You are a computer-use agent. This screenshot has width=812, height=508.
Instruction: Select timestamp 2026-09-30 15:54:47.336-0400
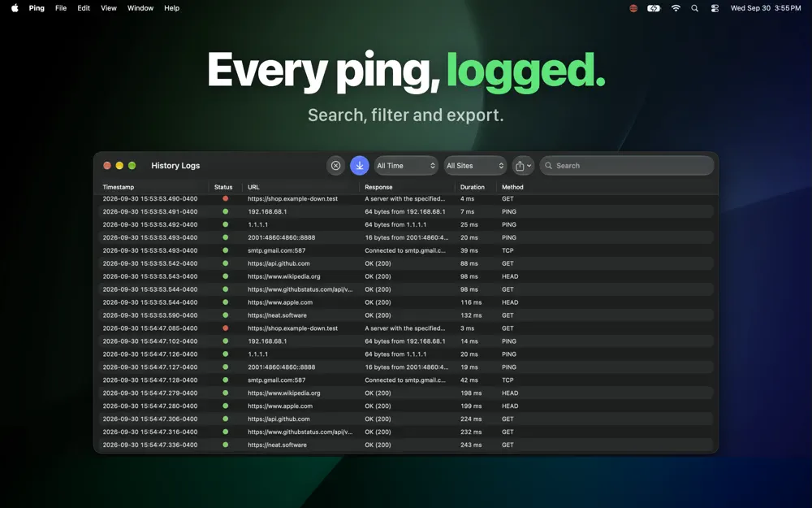[150, 445]
